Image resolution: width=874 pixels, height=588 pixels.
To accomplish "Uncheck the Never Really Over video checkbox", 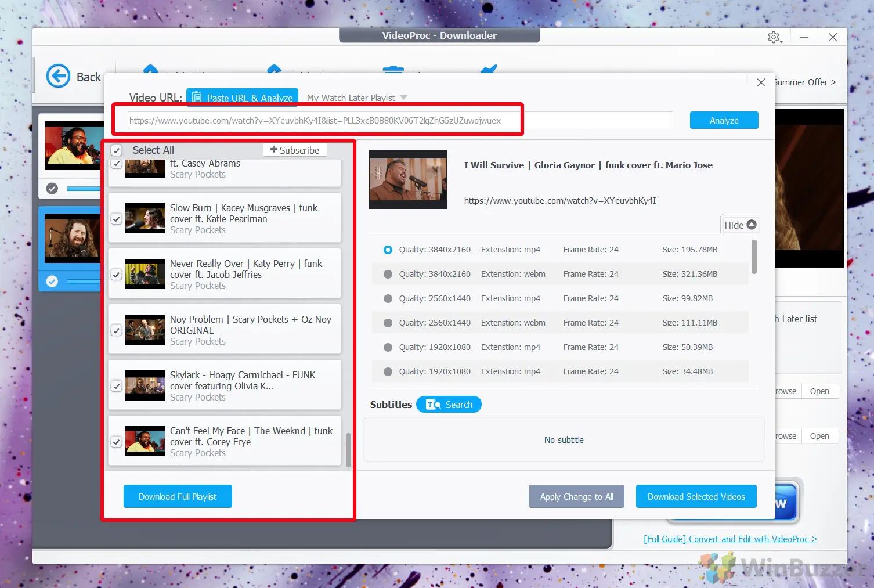I will point(117,275).
